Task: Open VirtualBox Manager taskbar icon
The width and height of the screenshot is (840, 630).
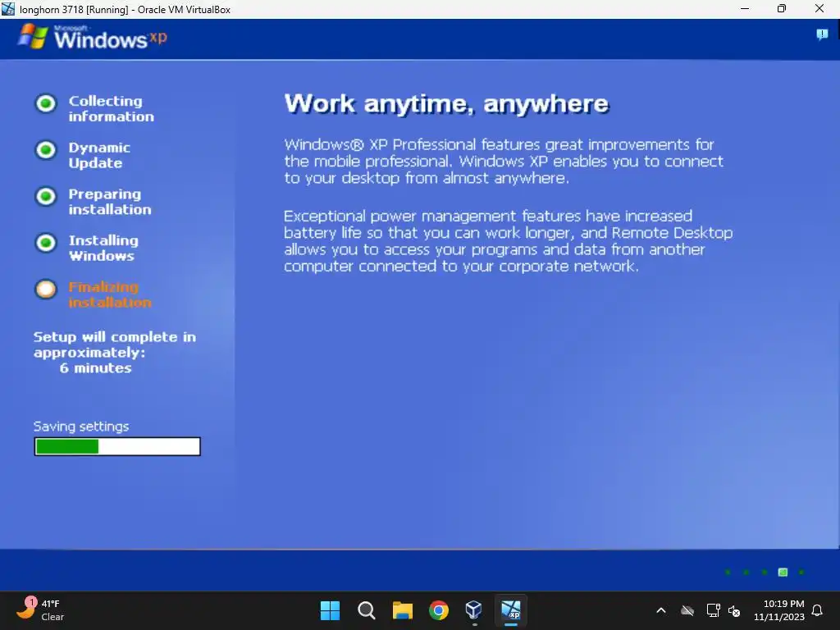Action: tap(474, 610)
